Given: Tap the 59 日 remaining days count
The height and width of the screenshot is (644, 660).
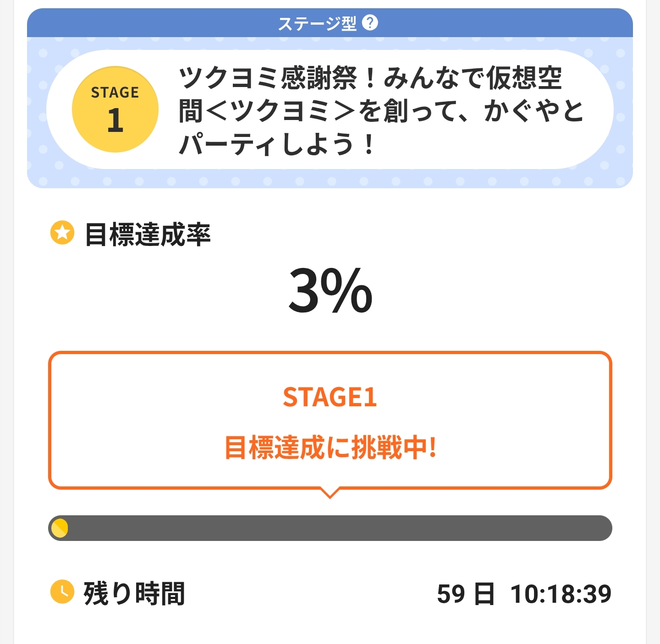Looking at the screenshot, I should [465, 594].
